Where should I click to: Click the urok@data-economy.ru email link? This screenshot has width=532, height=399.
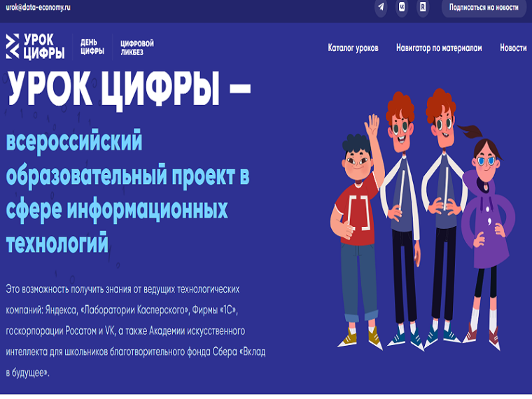pyautogui.click(x=38, y=8)
